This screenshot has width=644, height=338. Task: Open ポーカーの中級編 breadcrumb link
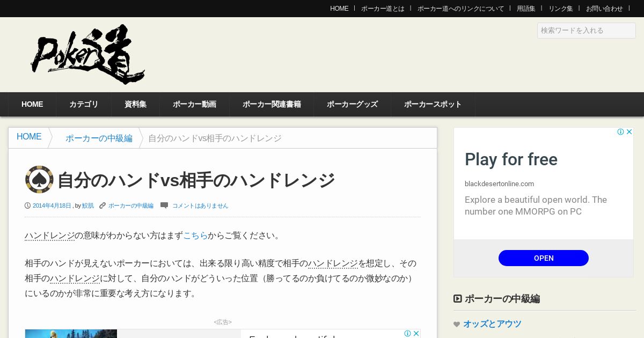(99, 138)
